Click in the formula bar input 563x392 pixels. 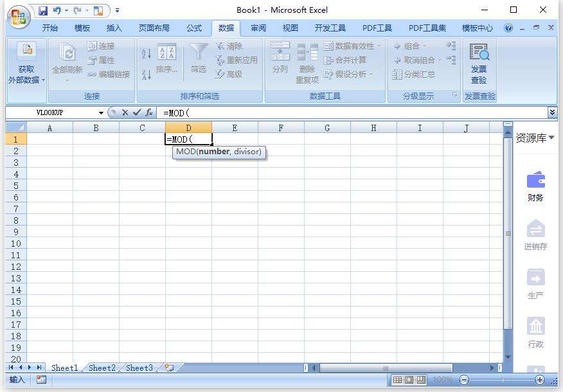tap(352, 112)
